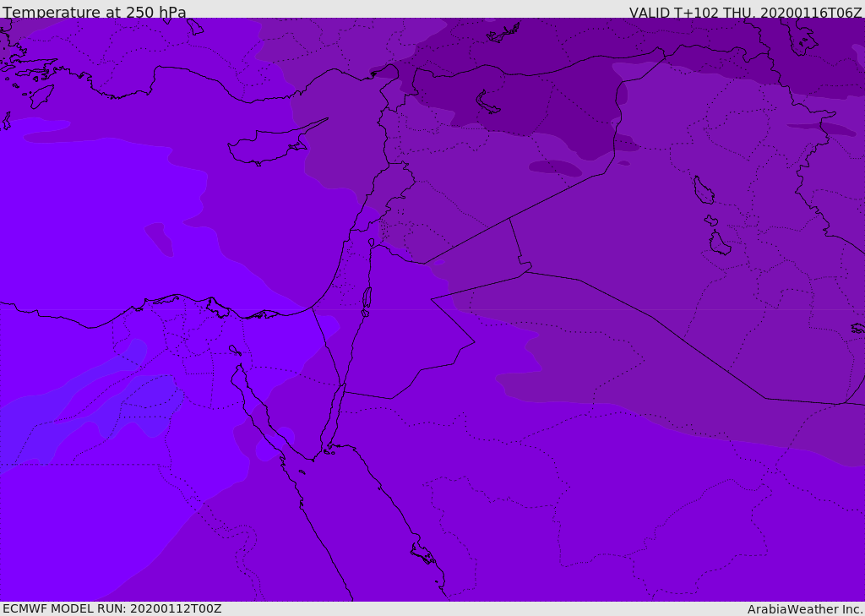
Task: Click the 'ECMWF MODEL RUN: 20200112T00Z' text
Action: [112, 608]
